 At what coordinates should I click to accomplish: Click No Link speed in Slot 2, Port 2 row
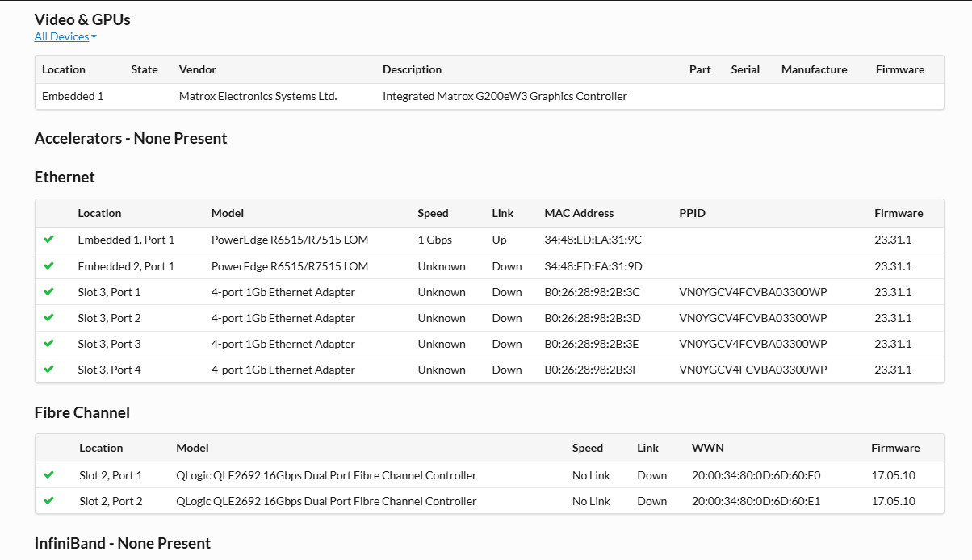click(x=591, y=500)
